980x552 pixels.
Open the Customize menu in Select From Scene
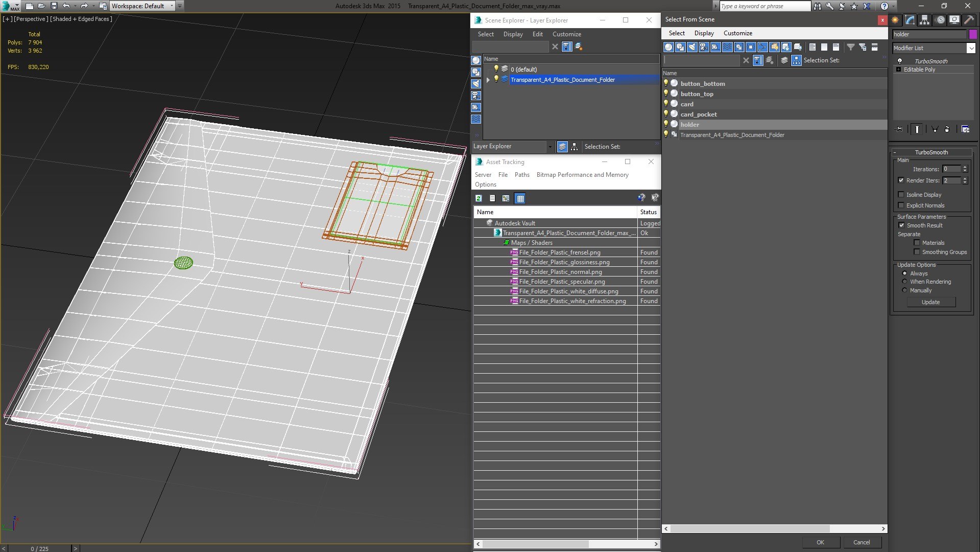737,33
